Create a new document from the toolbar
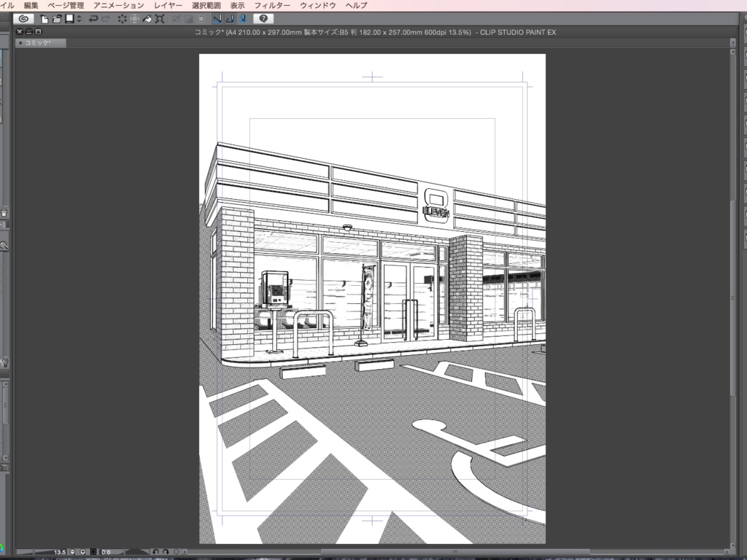The height and width of the screenshot is (560, 747). [x=44, y=19]
